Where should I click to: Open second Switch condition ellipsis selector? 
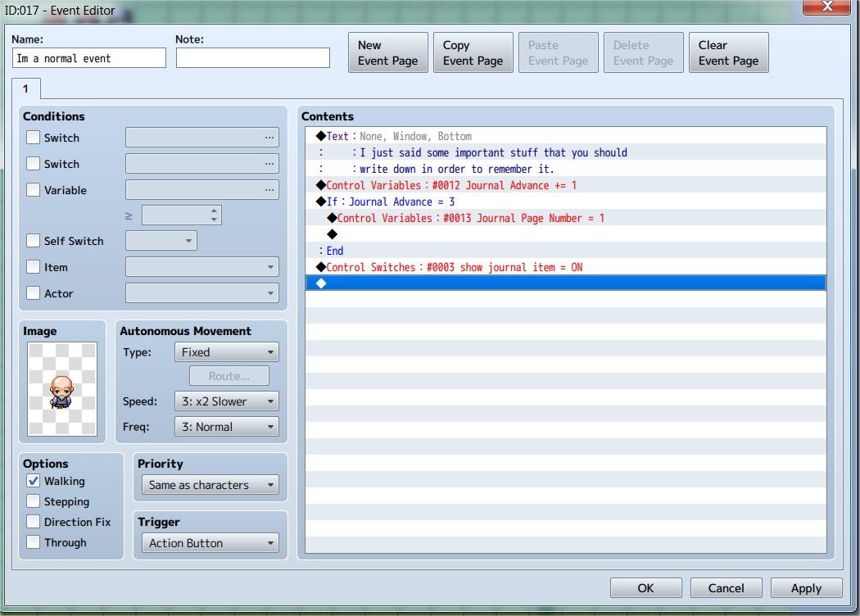tap(269, 164)
